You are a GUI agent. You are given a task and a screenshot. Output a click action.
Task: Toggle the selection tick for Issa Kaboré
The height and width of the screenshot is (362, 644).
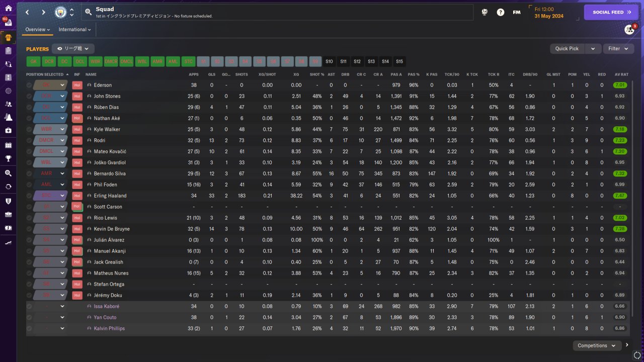29,306
